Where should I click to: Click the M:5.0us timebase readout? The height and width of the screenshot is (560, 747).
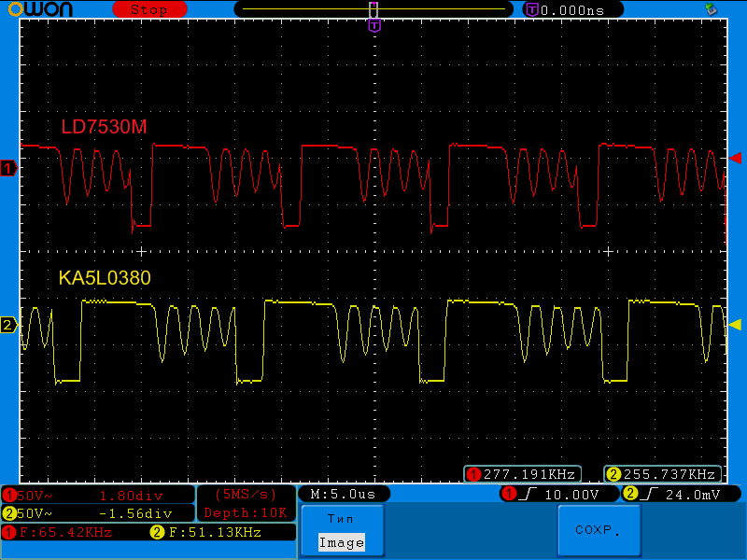click(x=344, y=494)
